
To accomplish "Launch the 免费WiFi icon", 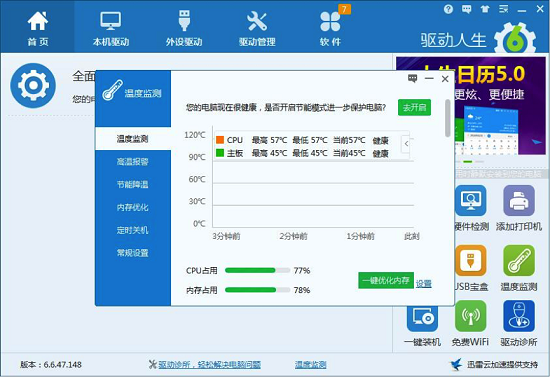I will tap(470, 316).
